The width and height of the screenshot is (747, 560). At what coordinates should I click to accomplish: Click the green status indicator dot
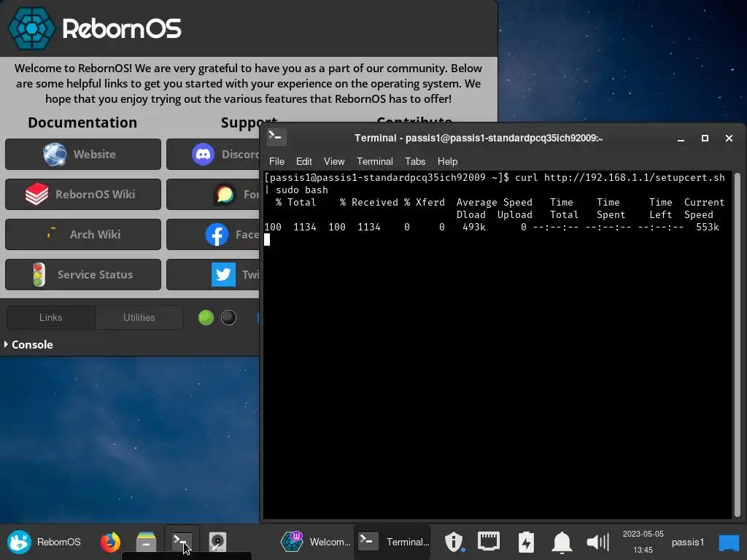click(206, 318)
